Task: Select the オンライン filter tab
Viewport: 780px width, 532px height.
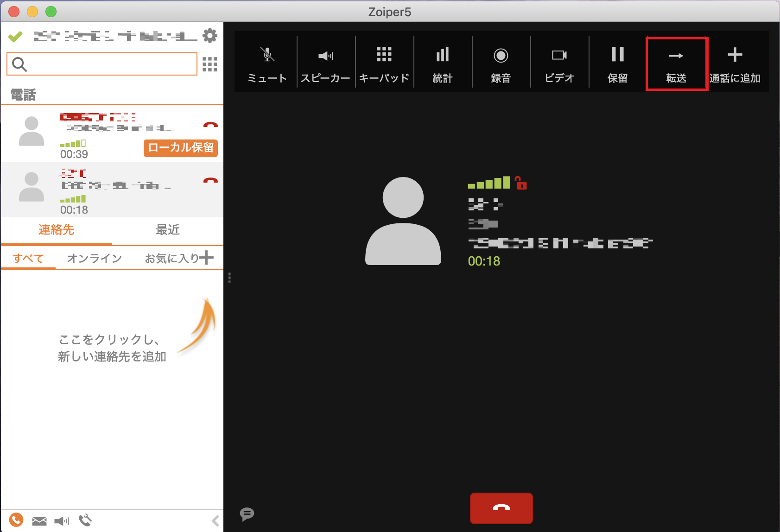Action: tap(95, 258)
